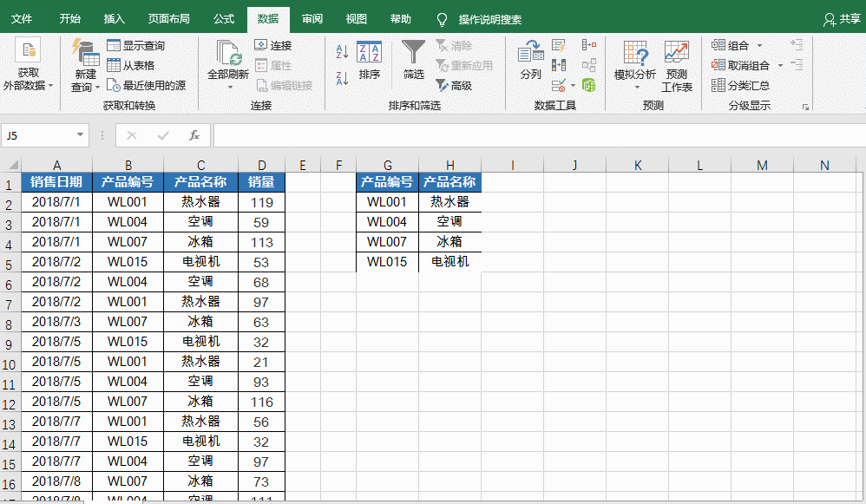Select cell D12 with value 116

(262, 402)
